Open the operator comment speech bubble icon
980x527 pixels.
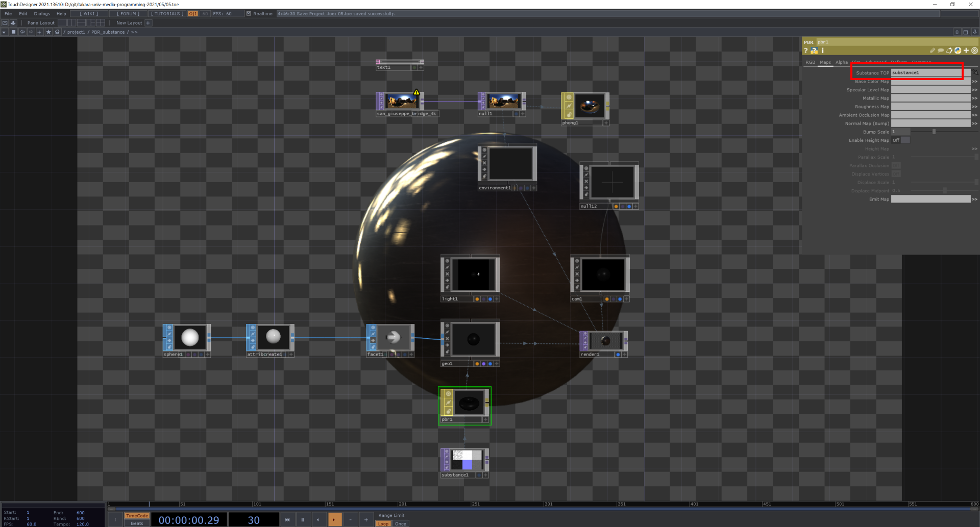pos(941,51)
